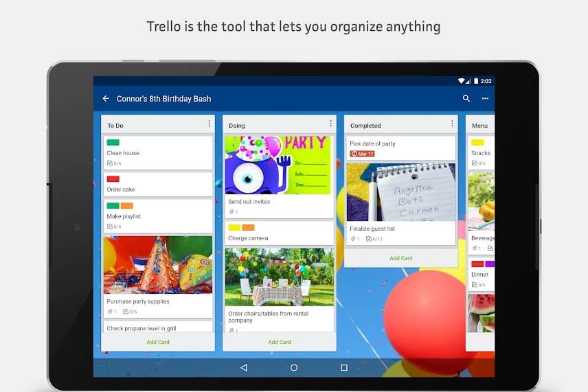Image resolution: width=588 pixels, height=392 pixels.
Task: Click the attachment icon on Beverages card
Action: click(475, 248)
